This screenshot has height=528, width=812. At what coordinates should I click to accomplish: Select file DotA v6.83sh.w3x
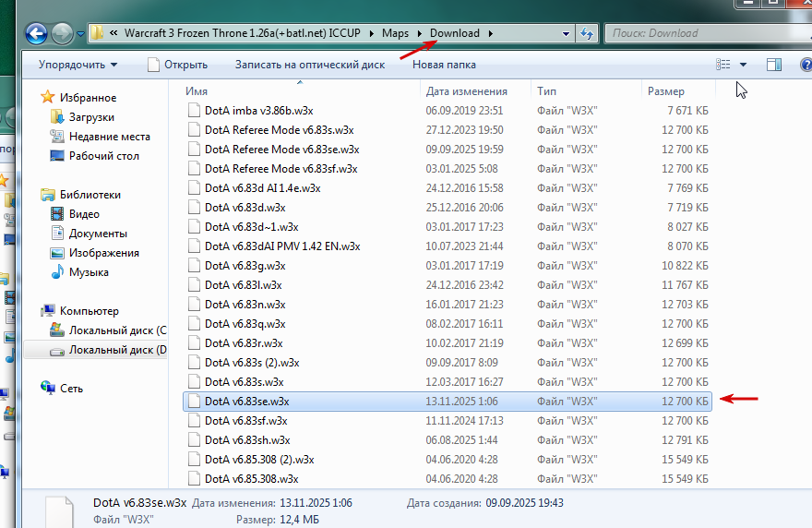[x=247, y=440]
